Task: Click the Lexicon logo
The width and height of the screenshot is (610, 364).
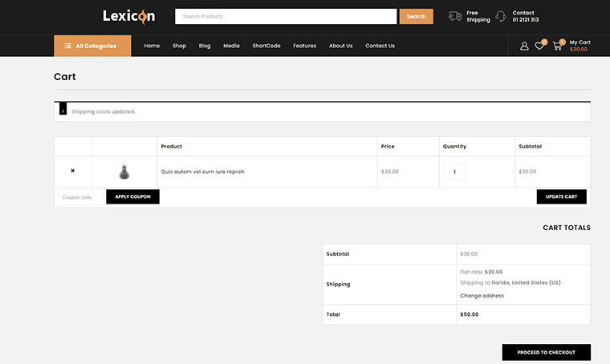Action: (x=128, y=16)
